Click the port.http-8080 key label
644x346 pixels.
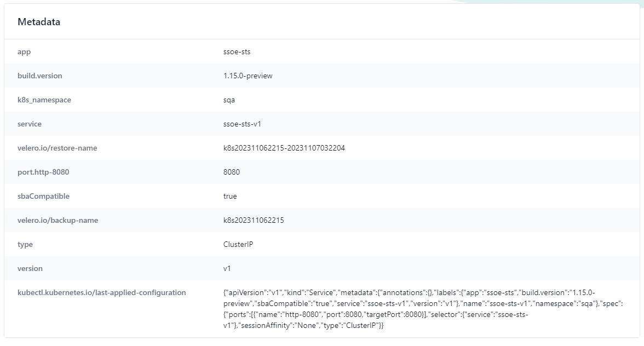(x=43, y=172)
